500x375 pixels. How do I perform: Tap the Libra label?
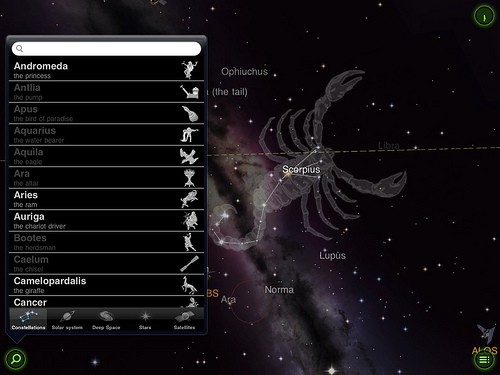click(x=389, y=146)
